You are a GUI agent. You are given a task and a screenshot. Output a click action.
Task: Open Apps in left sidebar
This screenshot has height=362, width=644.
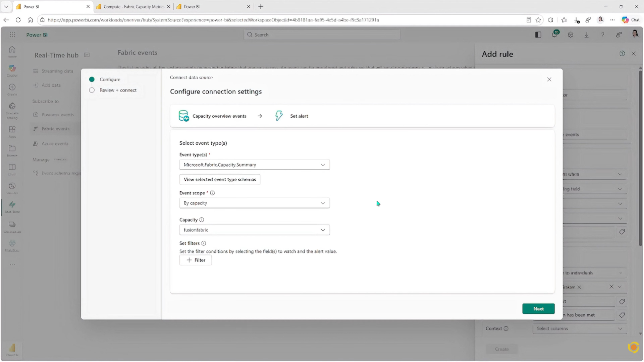point(12,131)
